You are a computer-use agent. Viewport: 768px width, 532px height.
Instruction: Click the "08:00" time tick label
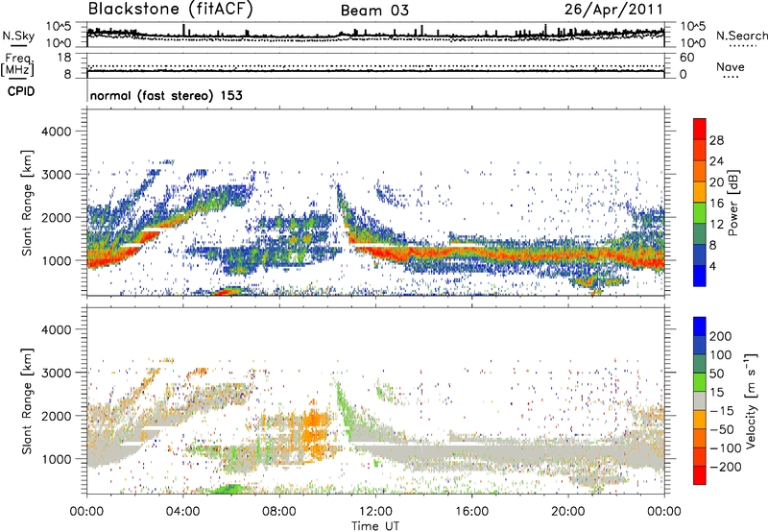tap(279, 512)
